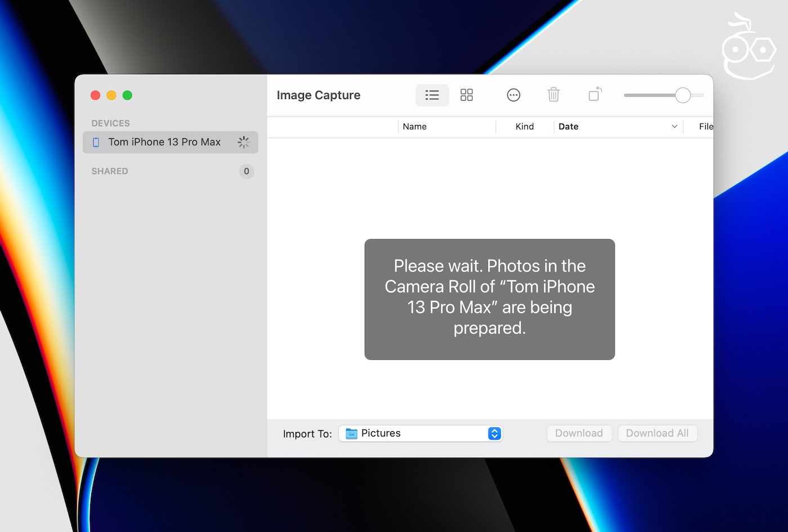Switch to list view
The width and height of the screenshot is (788, 532).
tap(432, 95)
